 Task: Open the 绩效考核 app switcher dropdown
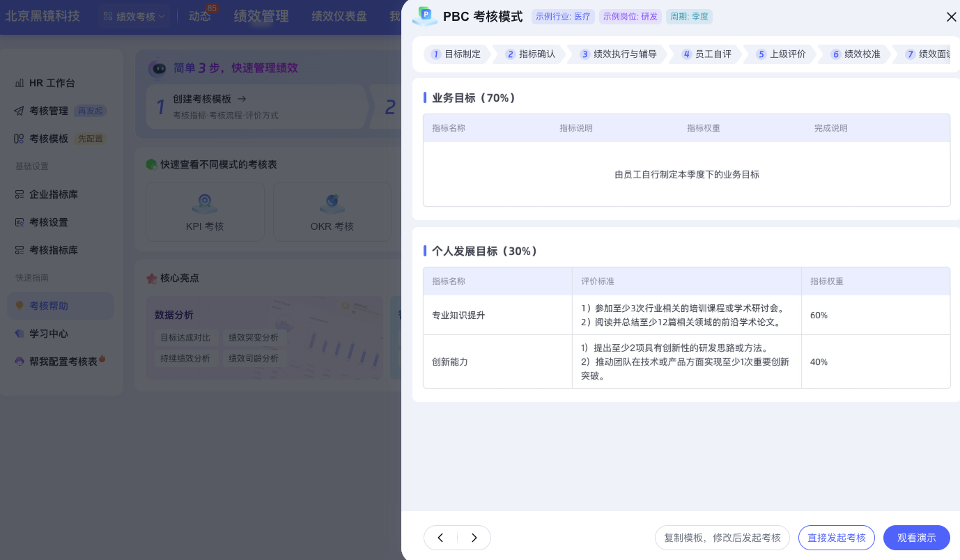point(134,16)
